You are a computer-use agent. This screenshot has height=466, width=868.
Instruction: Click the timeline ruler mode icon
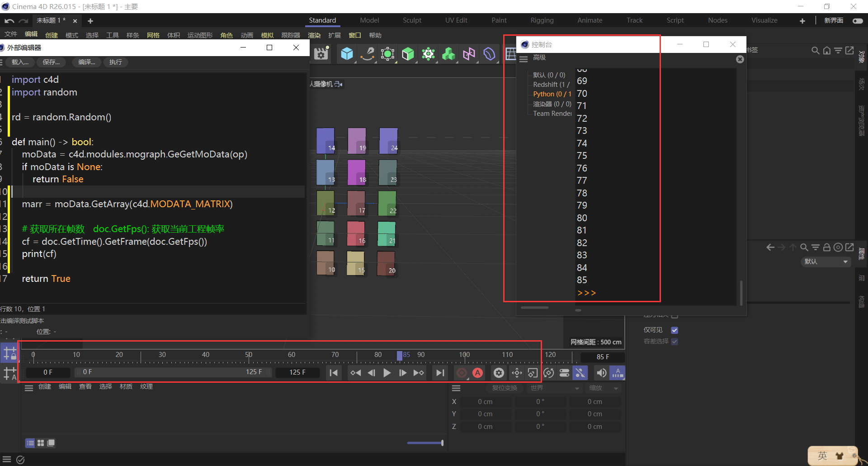(618, 373)
